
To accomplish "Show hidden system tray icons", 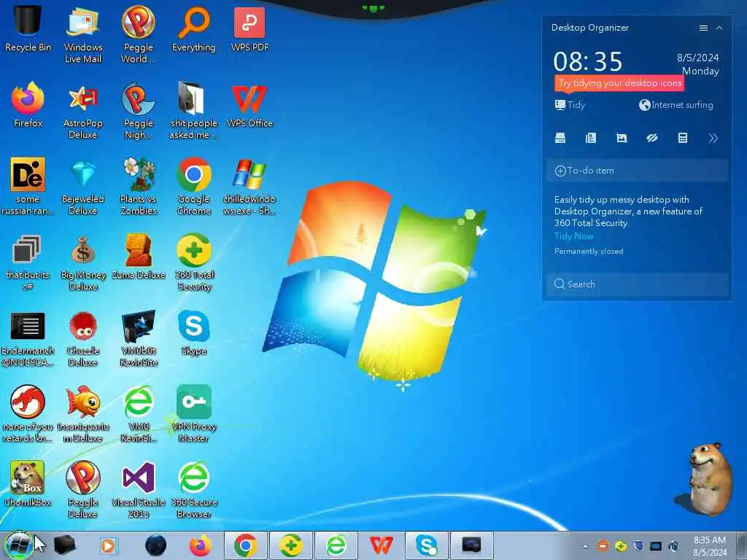I will click(586, 546).
